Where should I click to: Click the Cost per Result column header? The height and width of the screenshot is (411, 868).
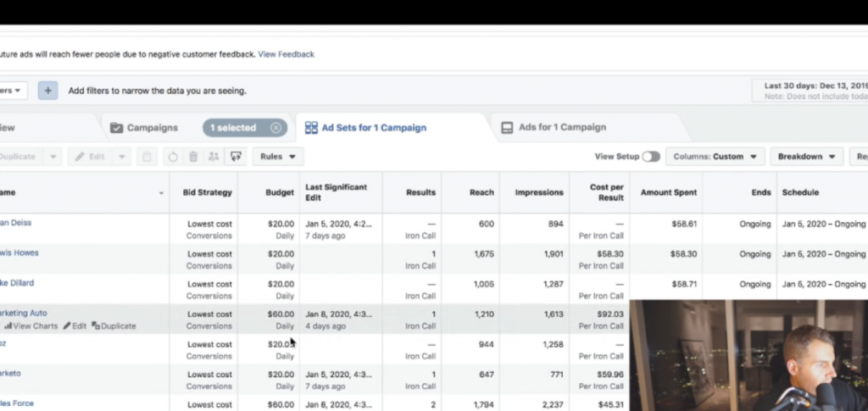tap(606, 192)
